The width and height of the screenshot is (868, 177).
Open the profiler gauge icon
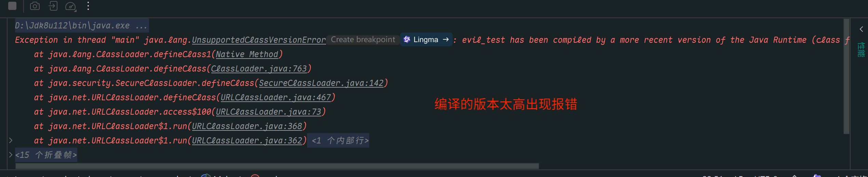coord(71,6)
